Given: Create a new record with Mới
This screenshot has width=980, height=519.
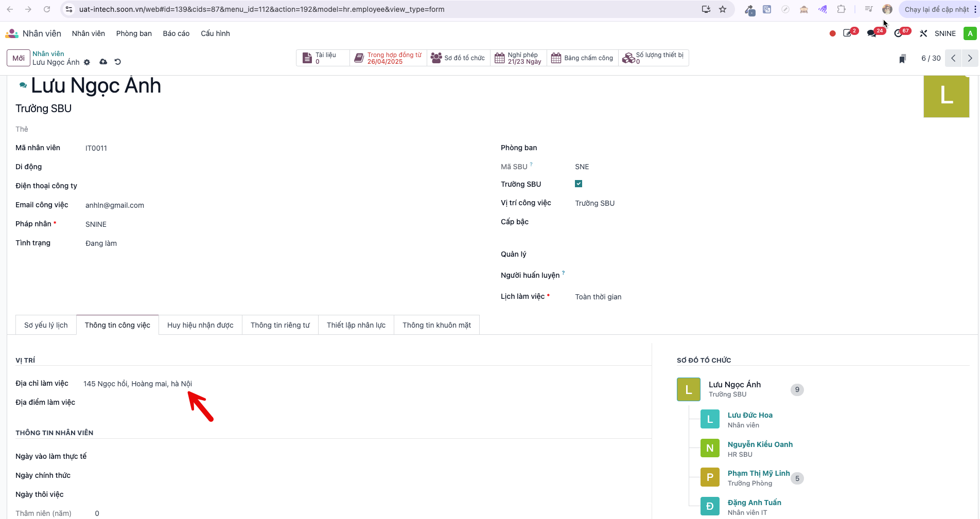Looking at the screenshot, I should [x=19, y=58].
